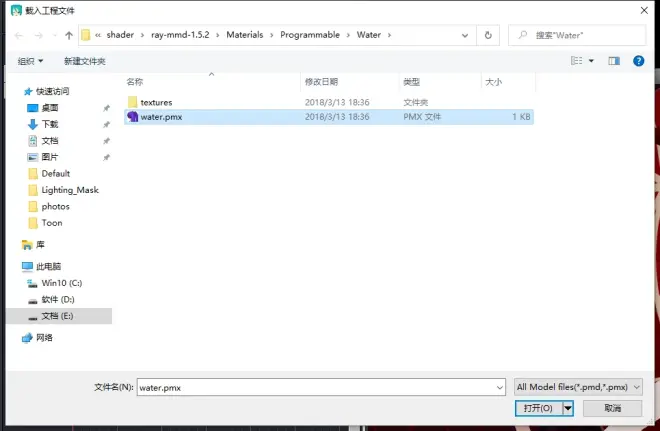Go up one folder level

69,35
